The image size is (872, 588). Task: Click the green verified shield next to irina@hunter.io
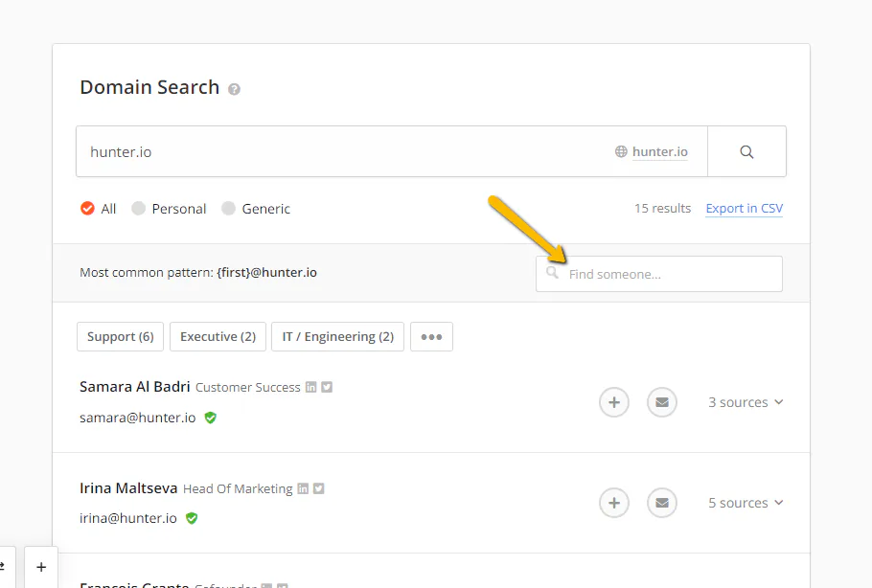192,518
